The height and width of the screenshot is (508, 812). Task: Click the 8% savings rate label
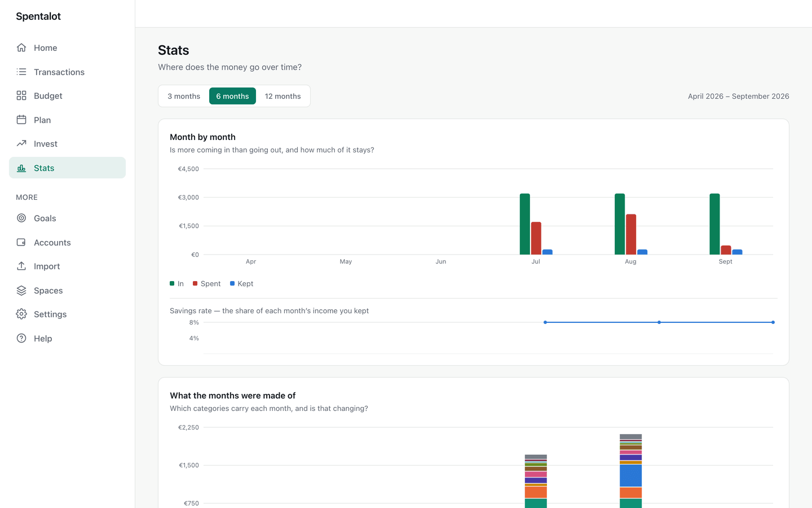tap(194, 322)
